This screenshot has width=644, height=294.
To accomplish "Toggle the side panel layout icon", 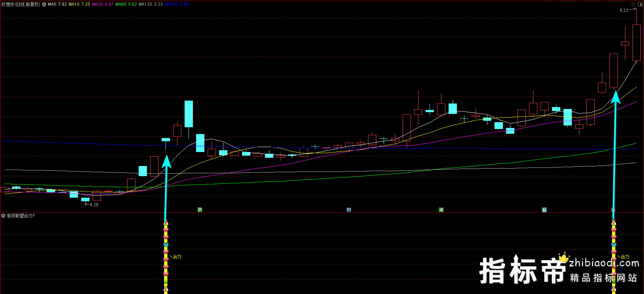I will click(640, 4).
